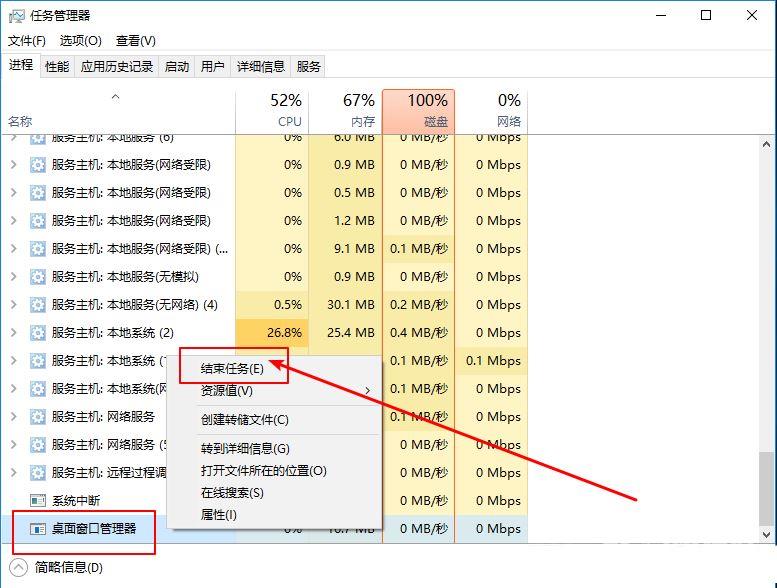Switch to the 详细信息 tab
Image resolution: width=777 pixels, height=588 pixels.
click(x=261, y=66)
